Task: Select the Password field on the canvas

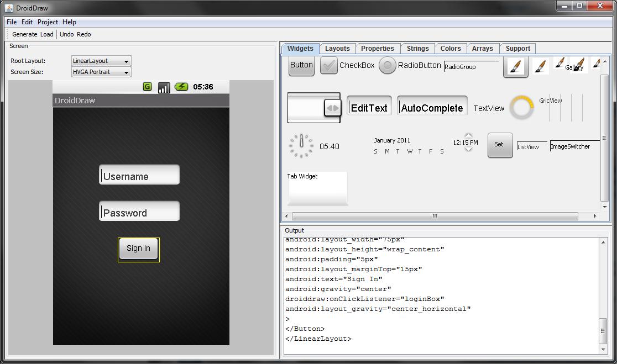Action: pyautogui.click(x=139, y=211)
